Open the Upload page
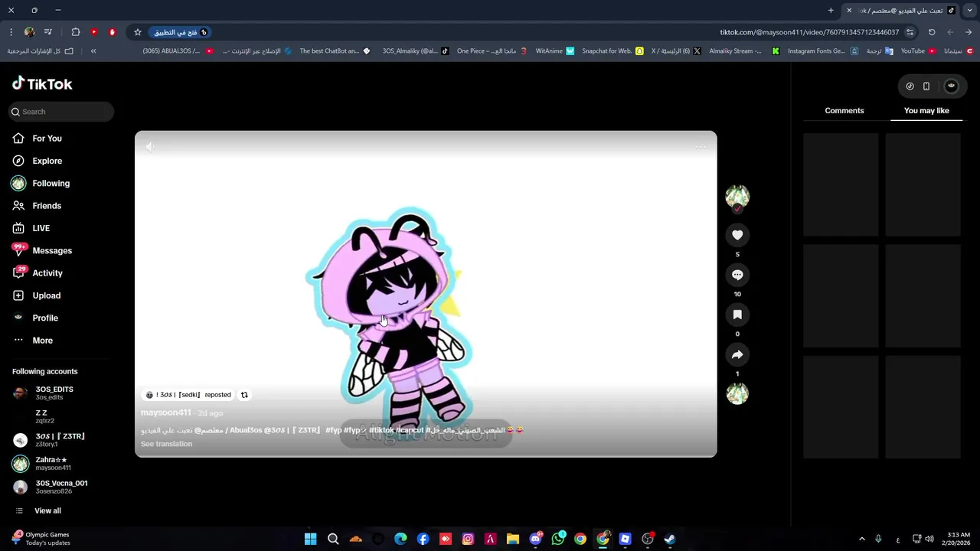The image size is (980, 551). 36,295
